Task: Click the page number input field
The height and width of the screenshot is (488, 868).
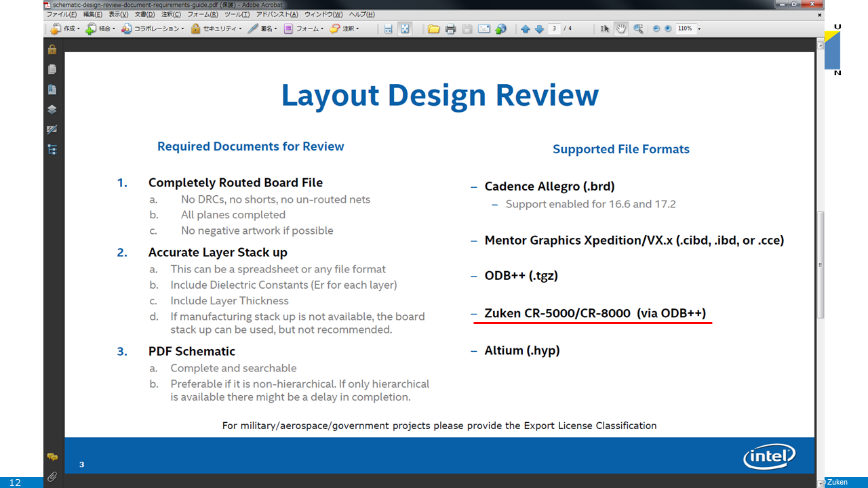Action: pos(555,28)
